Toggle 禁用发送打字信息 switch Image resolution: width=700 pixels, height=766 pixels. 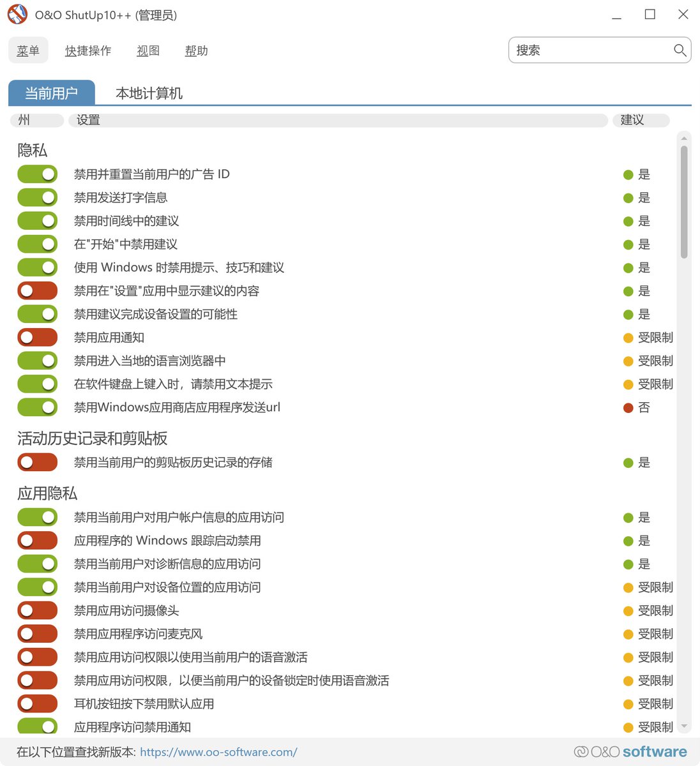(38, 198)
